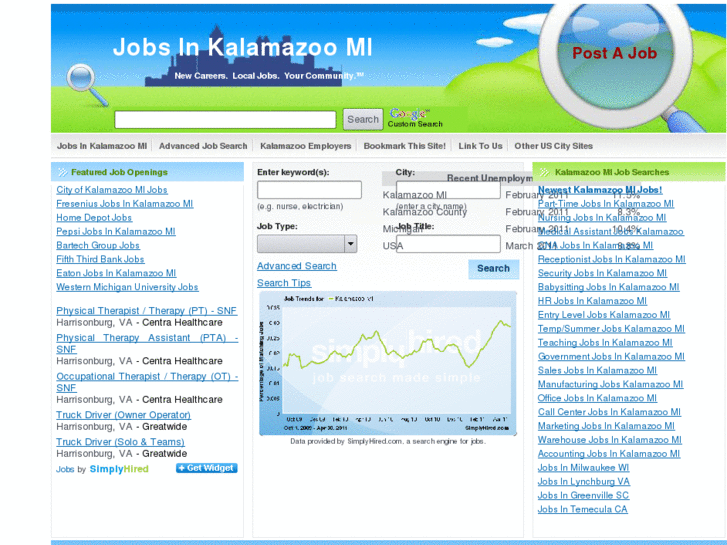Open Office Jobs In Kalamazoo MI link

[597, 399]
